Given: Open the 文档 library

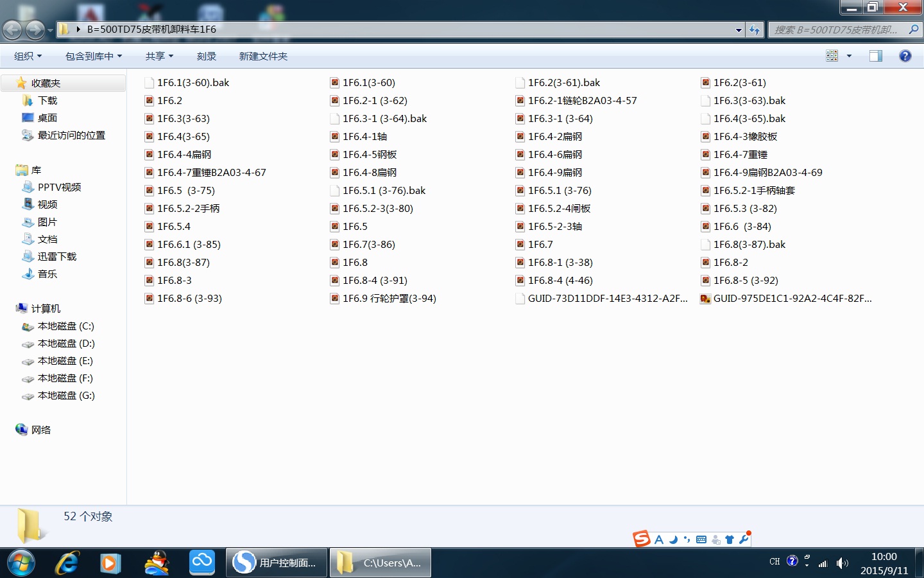Looking at the screenshot, I should tap(47, 239).
